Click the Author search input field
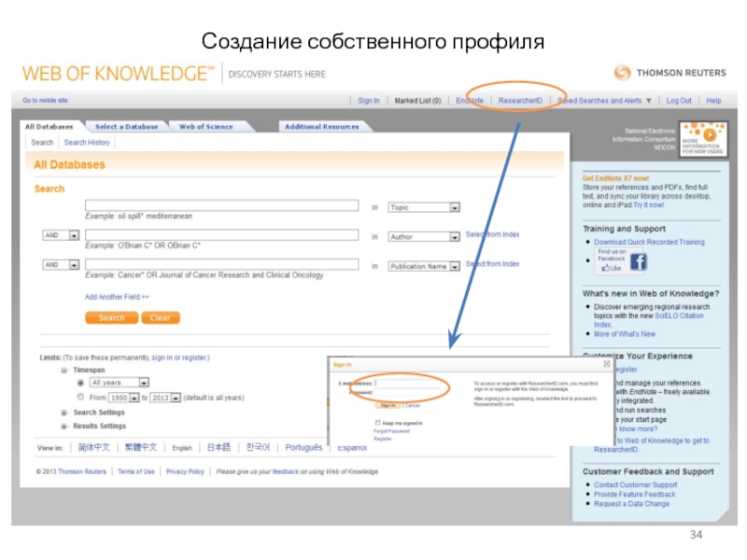 pyautogui.click(x=221, y=235)
